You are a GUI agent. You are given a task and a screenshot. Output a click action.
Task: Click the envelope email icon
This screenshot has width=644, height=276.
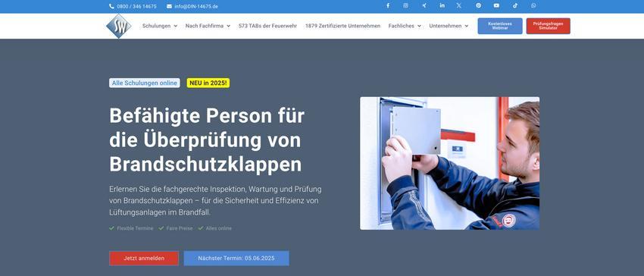coord(169,6)
